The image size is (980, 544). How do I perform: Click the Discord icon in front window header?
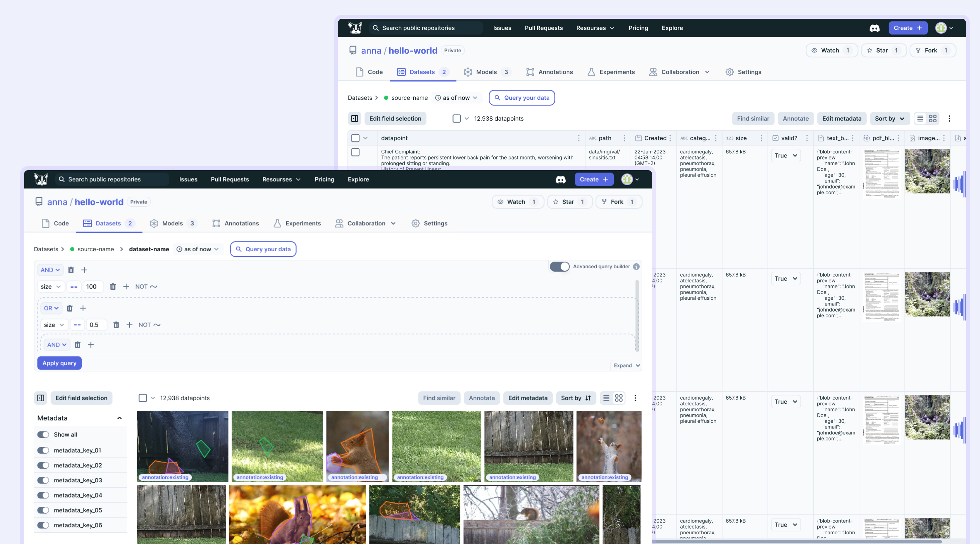pyautogui.click(x=560, y=179)
